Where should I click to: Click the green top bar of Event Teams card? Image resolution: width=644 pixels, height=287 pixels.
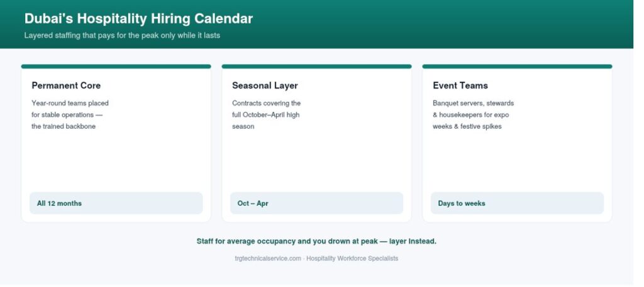(517, 67)
